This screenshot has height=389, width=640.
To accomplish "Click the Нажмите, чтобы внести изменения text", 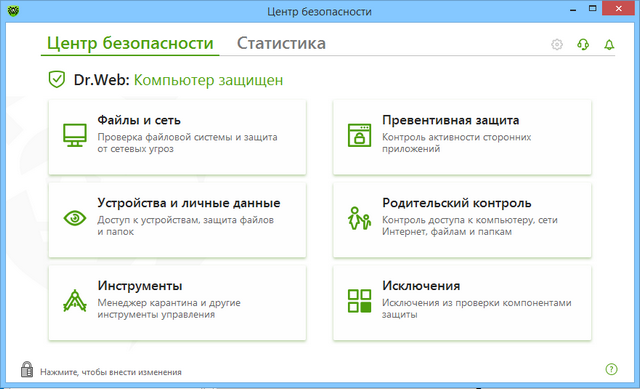I will [x=111, y=372].
